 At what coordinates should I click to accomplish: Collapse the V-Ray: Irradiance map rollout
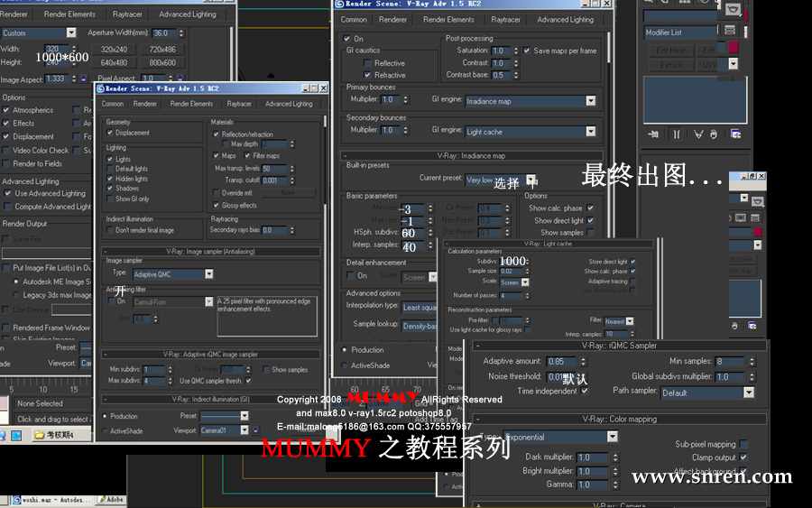[472, 155]
